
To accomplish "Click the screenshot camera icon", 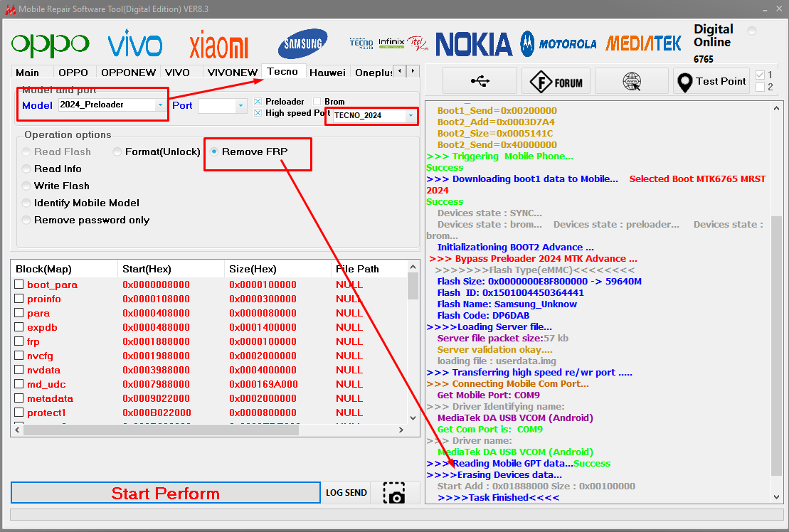I will click(x=394, y=493).
